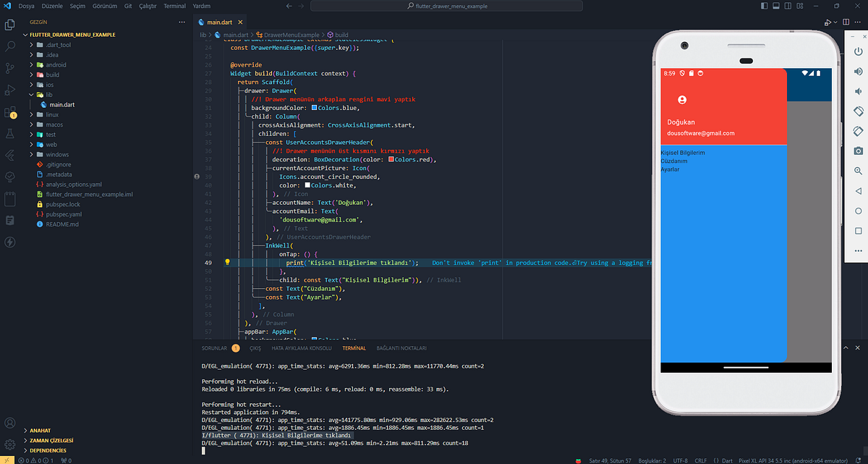Rotate the emulator left
Image resolution: width=868 pixels, height=464 pixels.
859,111
